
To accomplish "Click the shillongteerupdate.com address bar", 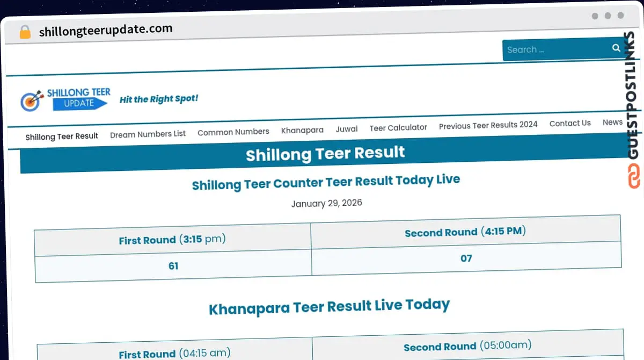I will click(x=105, y=30).
